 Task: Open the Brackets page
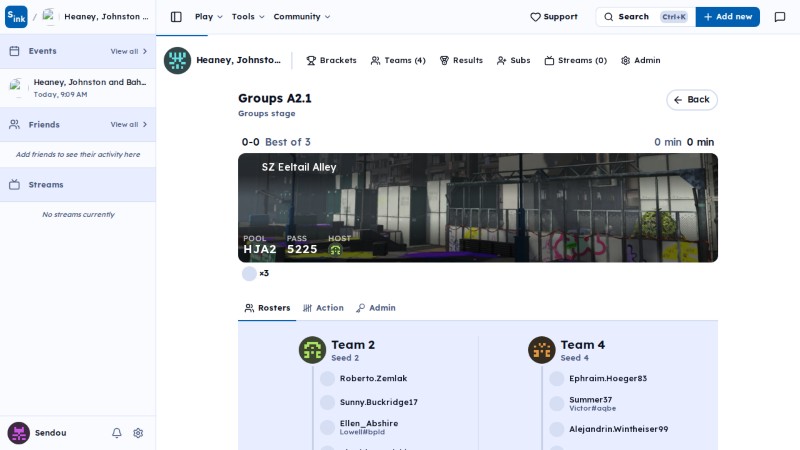pos(331,60)
